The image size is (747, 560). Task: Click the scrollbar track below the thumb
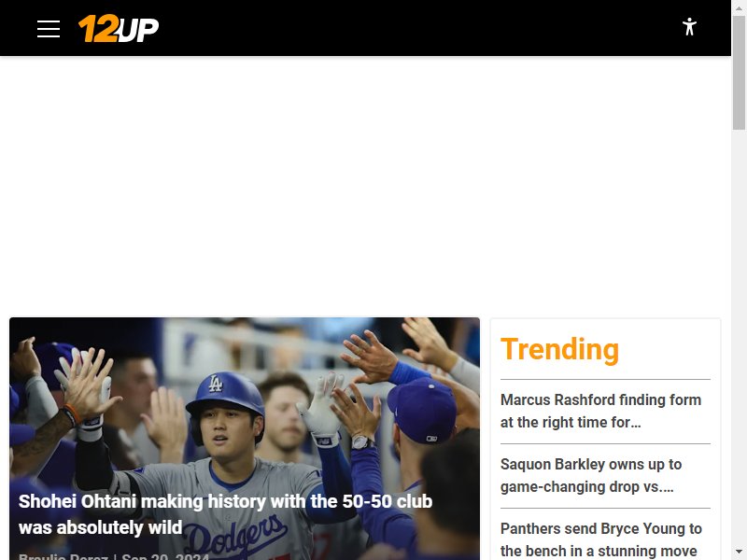739,333
